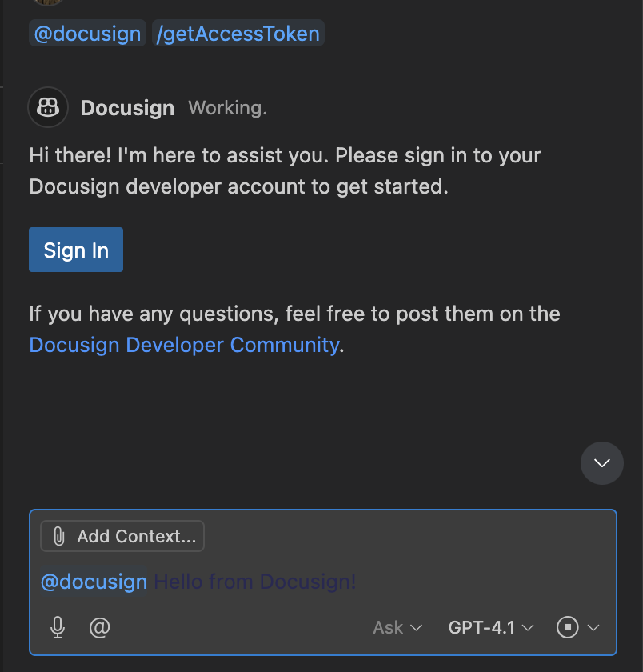The width and height of the screenshot is (643, 672).
Task: Open the Docusign Developer Community link
Action: pos(183,345)
